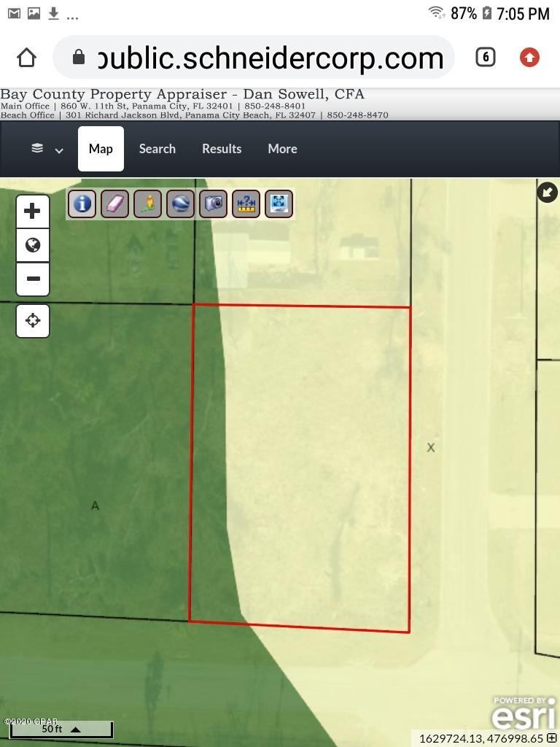Zoom in with the plus button
Image resolution: width=560 pixels, height=747 pixels.
[x=33, y=212]
